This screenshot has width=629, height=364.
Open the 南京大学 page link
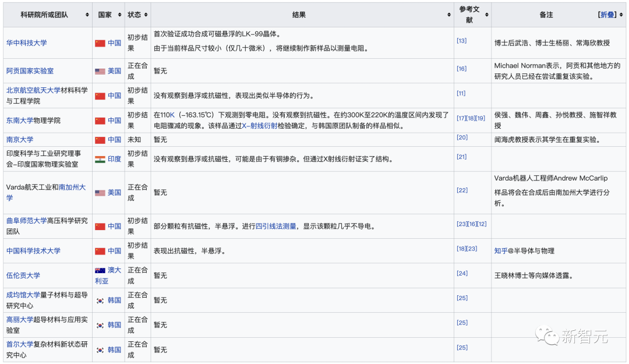pos(20,139)
